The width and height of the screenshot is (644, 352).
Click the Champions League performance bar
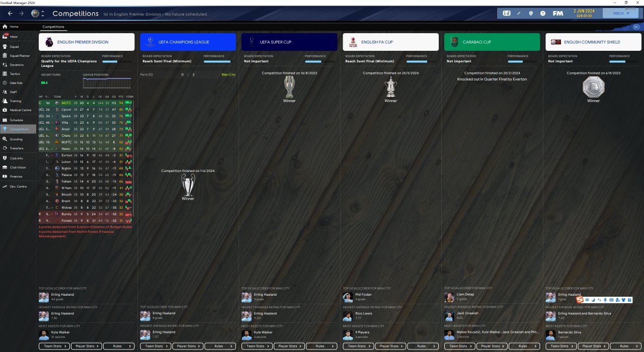click(x=219, y=61)
